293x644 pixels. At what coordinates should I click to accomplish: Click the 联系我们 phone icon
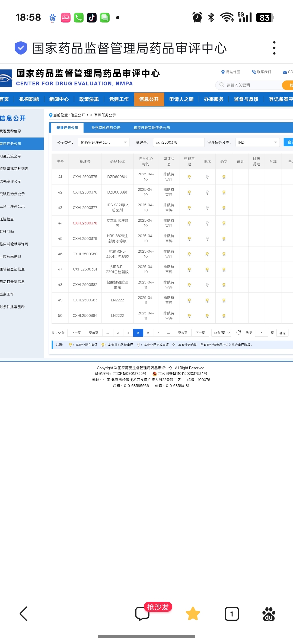click(x=254, y=72)
